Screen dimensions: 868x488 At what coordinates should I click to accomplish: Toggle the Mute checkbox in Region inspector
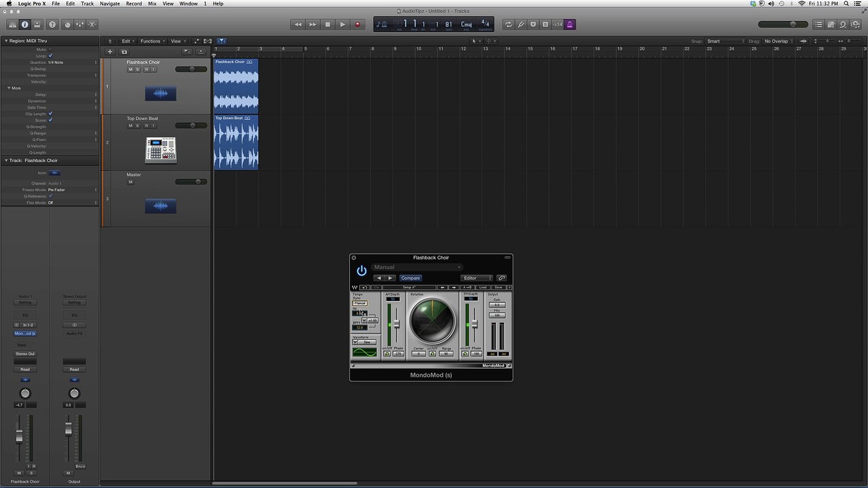click(50, 49)
